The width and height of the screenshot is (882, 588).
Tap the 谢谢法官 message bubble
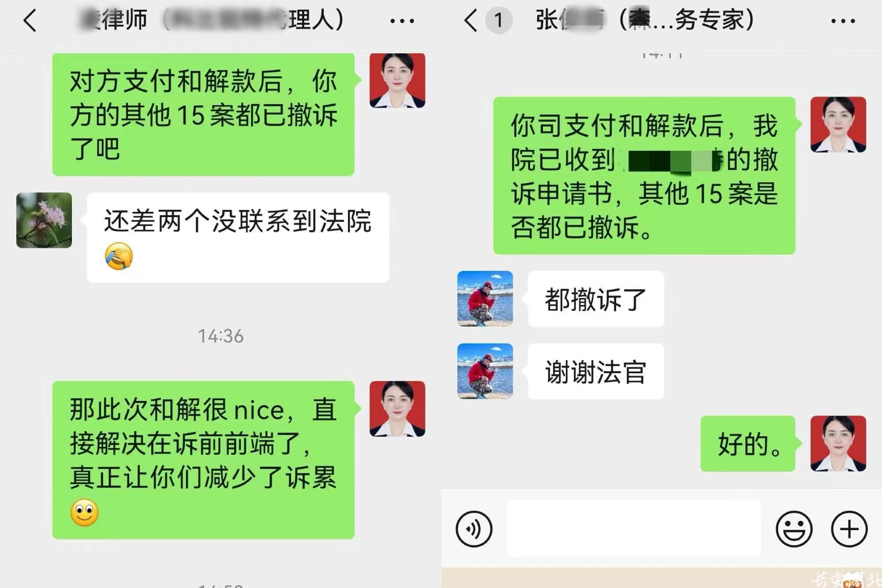pyautogui.click(x=596, y=371)
